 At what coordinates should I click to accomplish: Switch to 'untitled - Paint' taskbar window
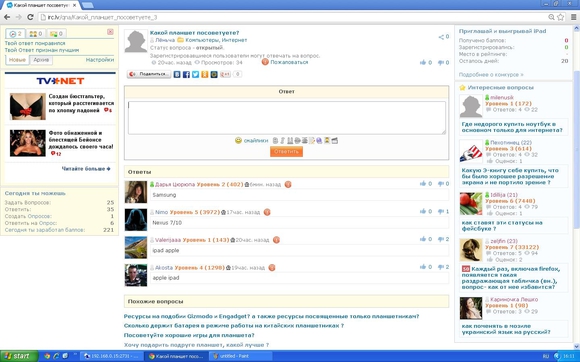[x=240, y=356]
